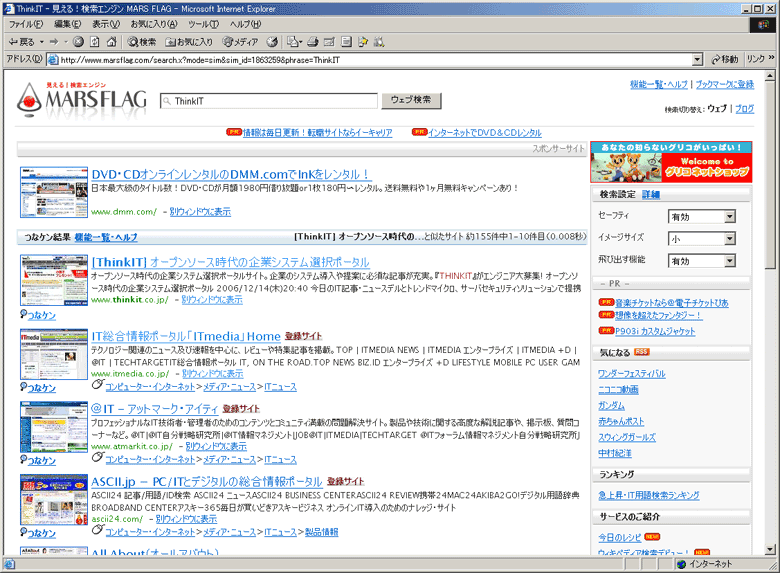
Task: Open the ブックマークに登録 link
Action: [x=725, y=85]
